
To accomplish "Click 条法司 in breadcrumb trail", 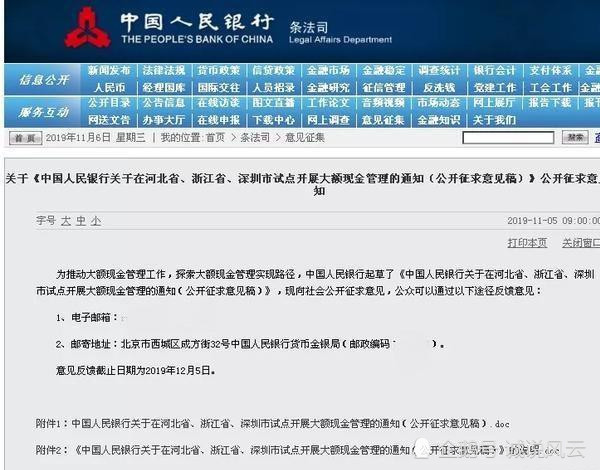I will 255,137.
